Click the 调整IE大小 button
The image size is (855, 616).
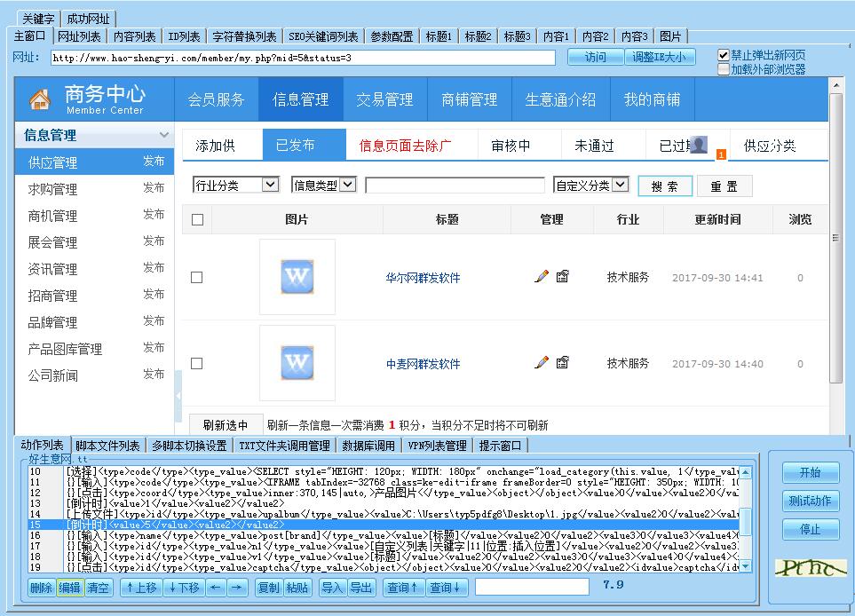[660, 57]
